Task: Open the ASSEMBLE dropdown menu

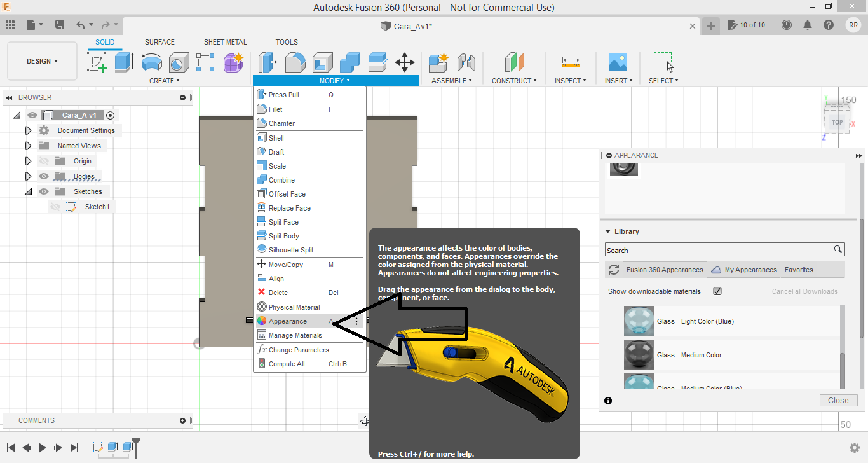Action: [x=452, y=81]
